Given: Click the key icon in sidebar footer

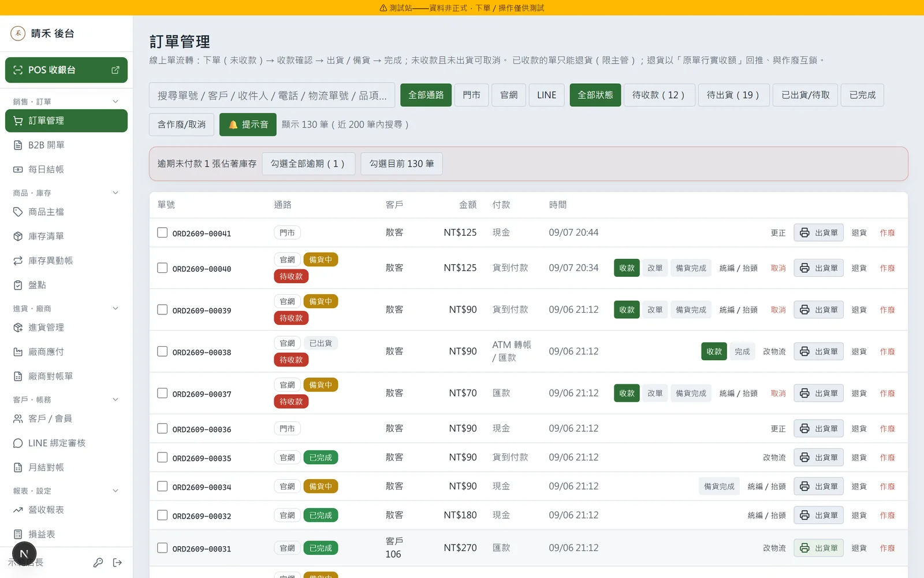Looking at the screenshot, I should (x=98, y=562).
